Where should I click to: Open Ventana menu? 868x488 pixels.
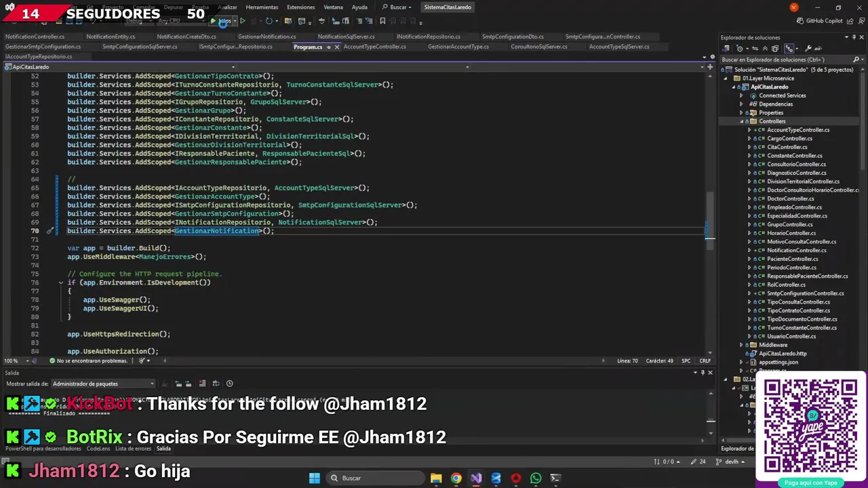(333, 7)
